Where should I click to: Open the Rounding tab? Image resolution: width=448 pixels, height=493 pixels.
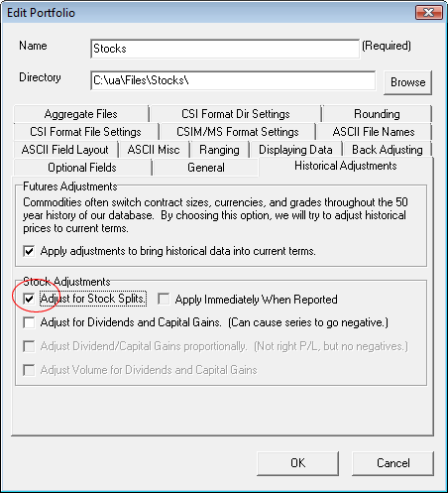[x=377, y=114]
